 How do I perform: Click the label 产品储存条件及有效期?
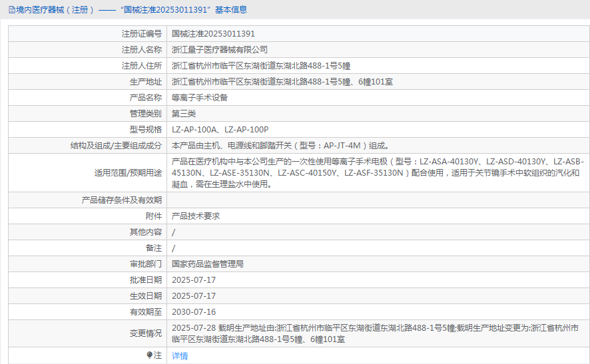click(x=122, y=200)
